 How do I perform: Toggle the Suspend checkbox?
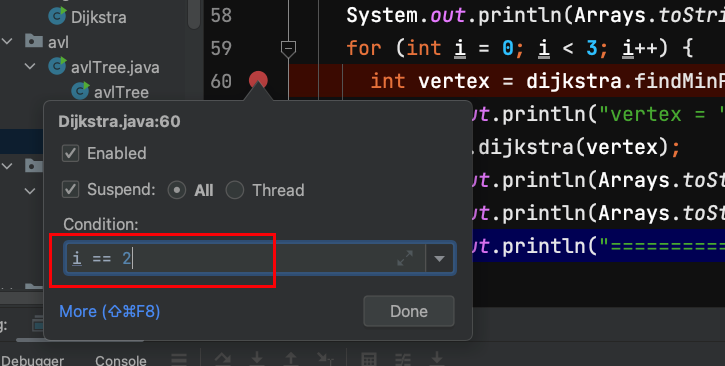click(x=70, y=189)
